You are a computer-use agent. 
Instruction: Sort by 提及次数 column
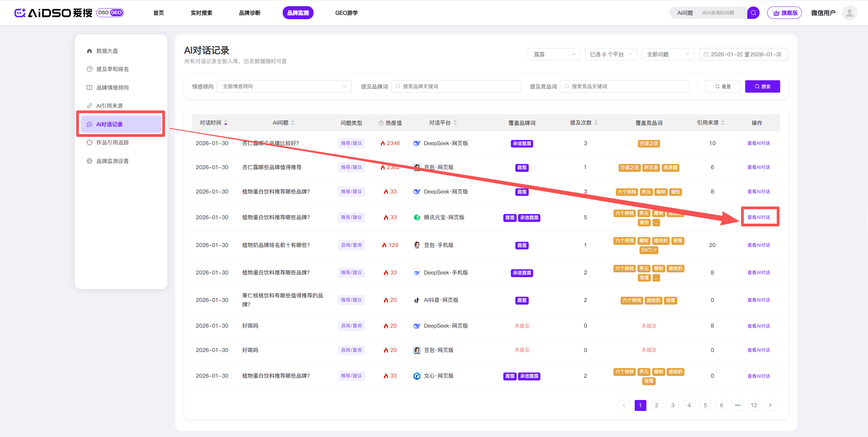tap(596, 123)
